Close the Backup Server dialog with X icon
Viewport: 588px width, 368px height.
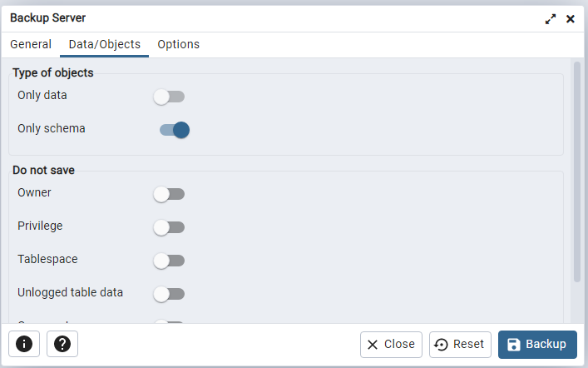571,18
